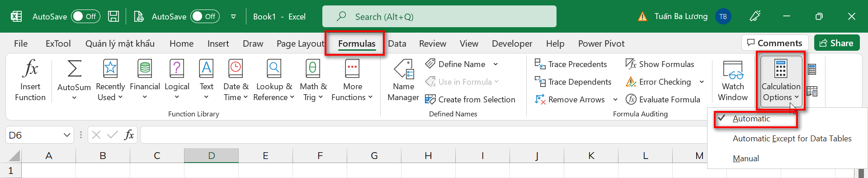Screen dimensions: 868x178
Task: Click the AutoSum sigma icon
Action: (74, 69)
